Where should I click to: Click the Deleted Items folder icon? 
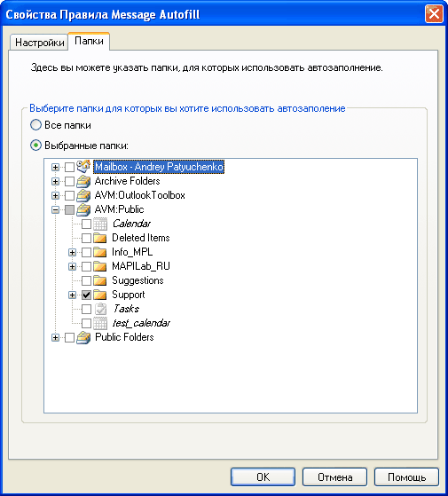(100, 238)
